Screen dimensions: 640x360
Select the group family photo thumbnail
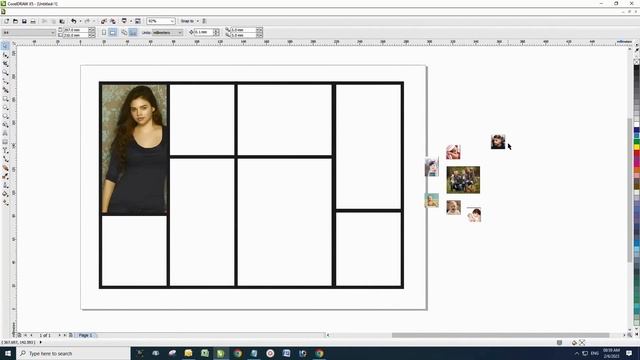click(463, 180)
